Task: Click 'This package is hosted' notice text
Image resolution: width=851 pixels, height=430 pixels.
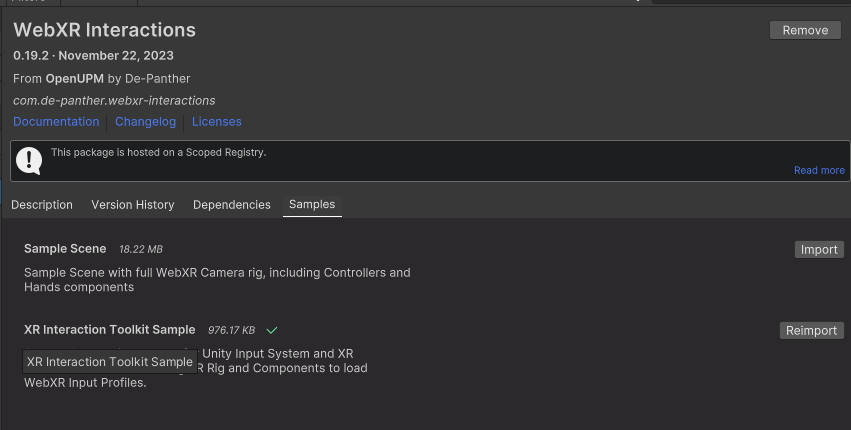Action: (158, 153)
